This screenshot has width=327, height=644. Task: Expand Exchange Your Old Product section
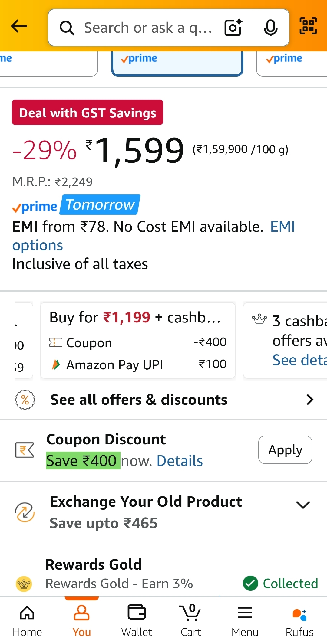point(303,505)
